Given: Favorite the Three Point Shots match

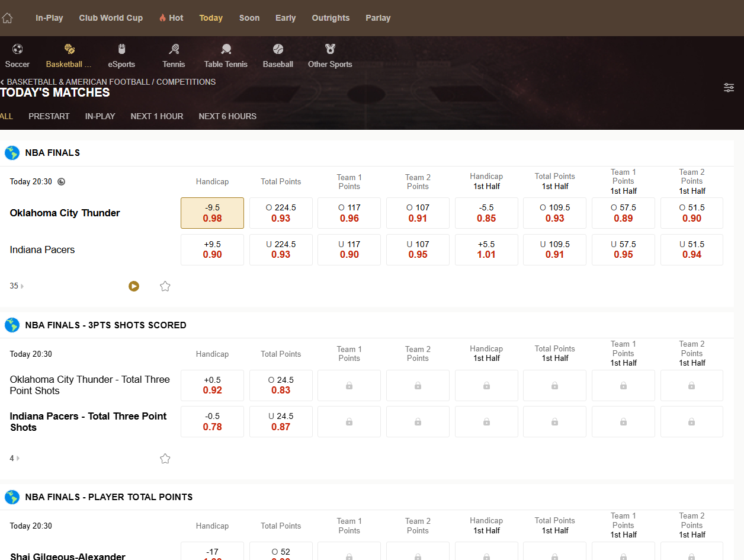Looking at the screenshot, I should [165, 459].
